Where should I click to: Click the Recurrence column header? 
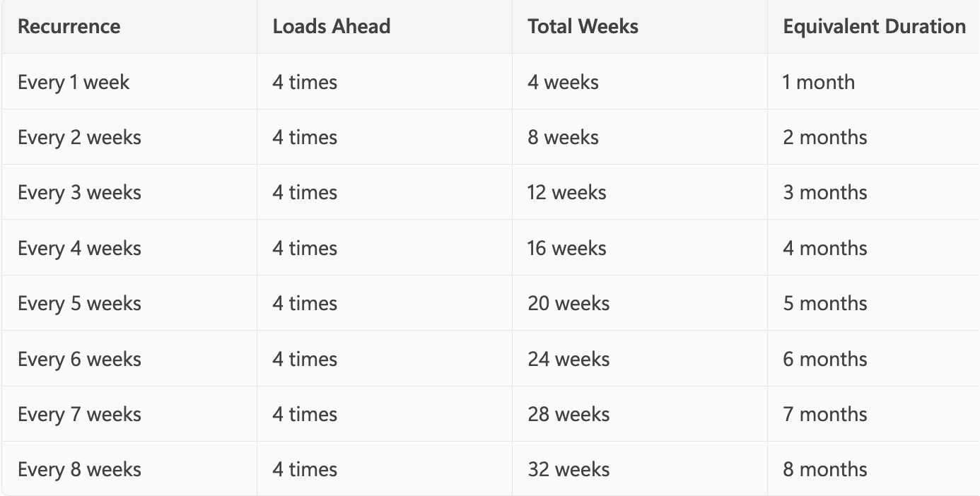point(69,27)
